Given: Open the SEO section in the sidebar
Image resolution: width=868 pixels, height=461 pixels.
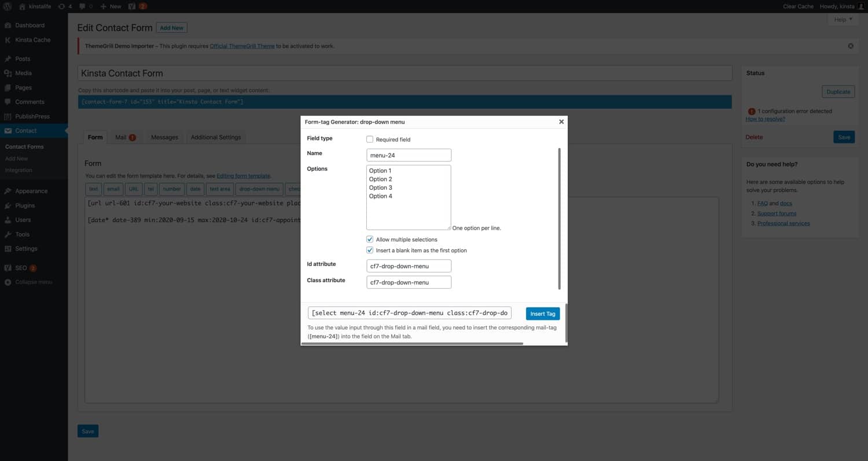Looking at the screenshot, I should click(22, 267).
